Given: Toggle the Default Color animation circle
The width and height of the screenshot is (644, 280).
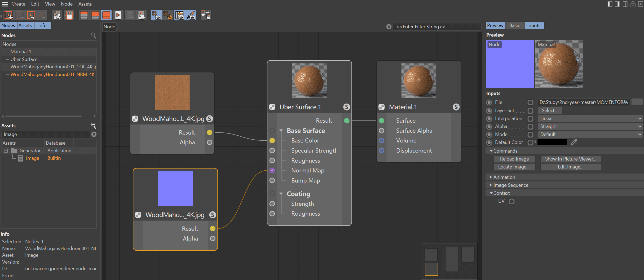Looking at the screenshot, I should (x=489, y=143).
